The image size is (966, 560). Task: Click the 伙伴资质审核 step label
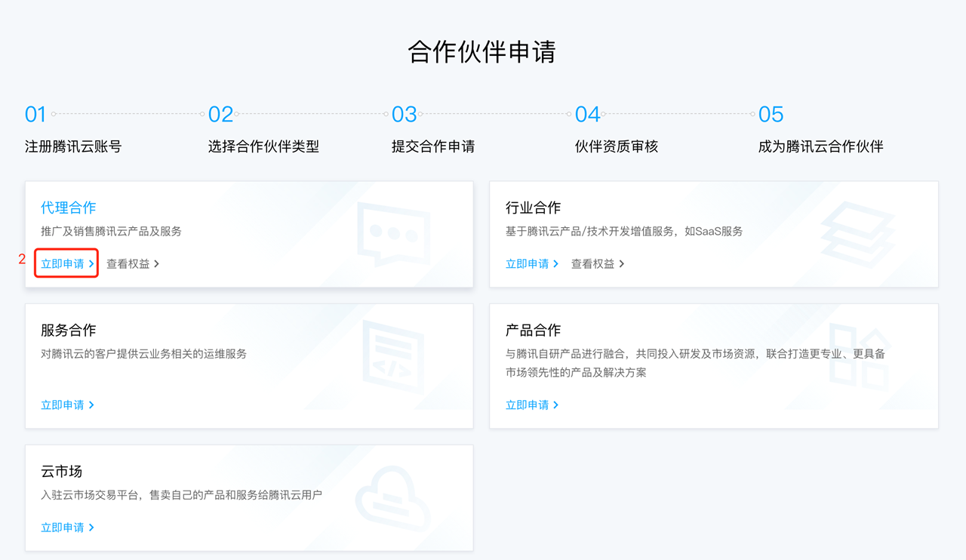click(x=617, y=146)
